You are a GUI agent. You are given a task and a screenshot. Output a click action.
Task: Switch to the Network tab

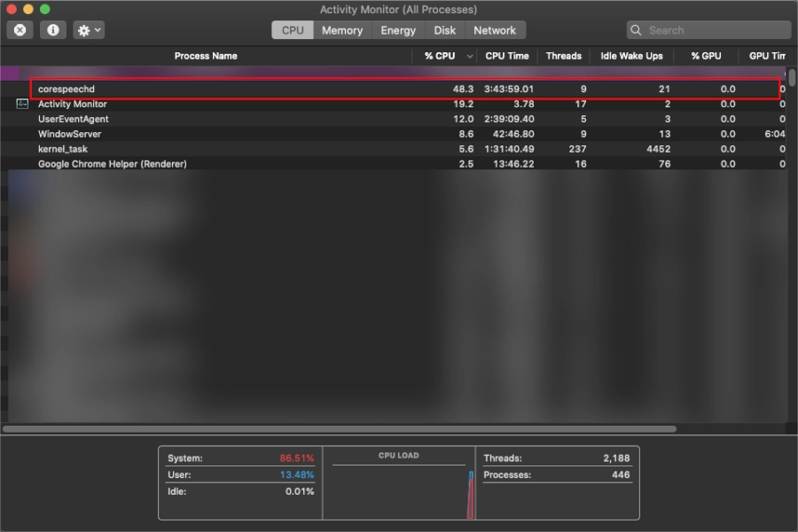point(495,29)
